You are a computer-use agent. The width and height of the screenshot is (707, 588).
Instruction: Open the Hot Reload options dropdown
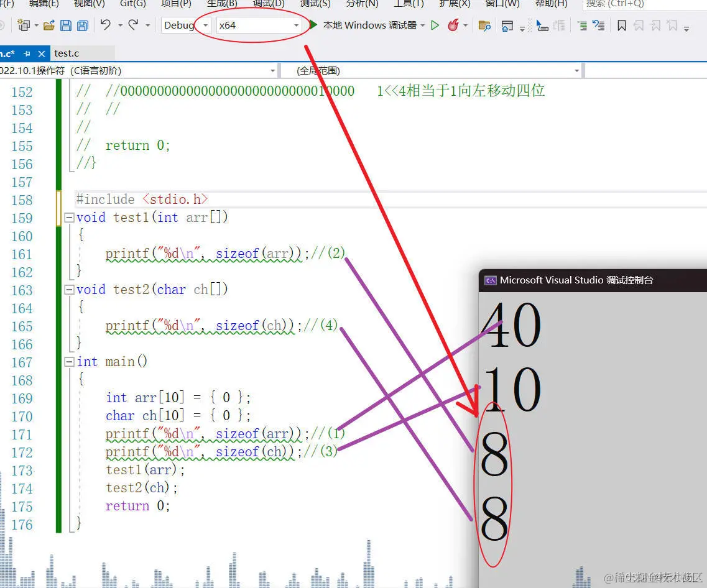tap(465, 25)
